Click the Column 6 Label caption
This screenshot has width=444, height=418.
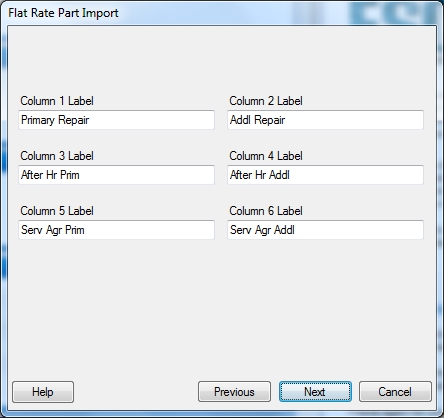click(266, 211)
